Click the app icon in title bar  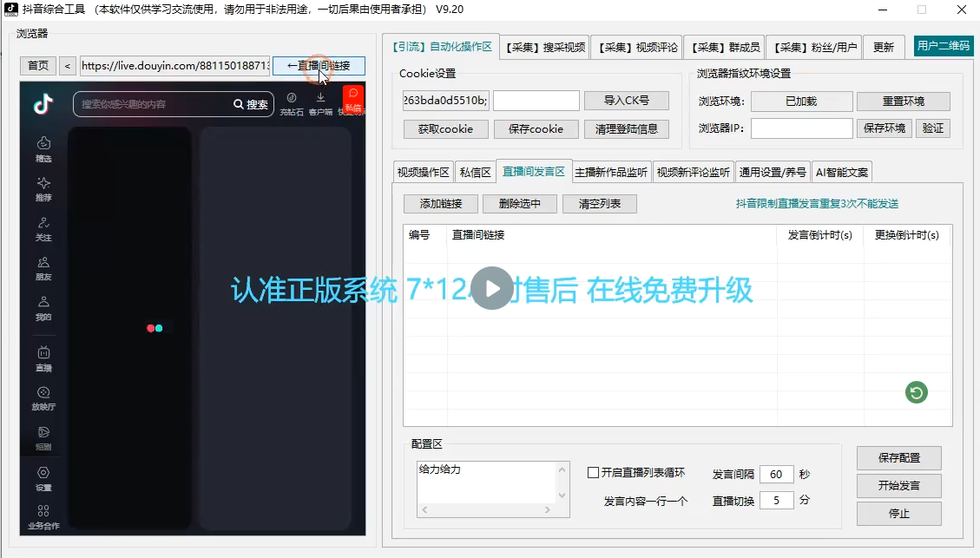[10, 10]
